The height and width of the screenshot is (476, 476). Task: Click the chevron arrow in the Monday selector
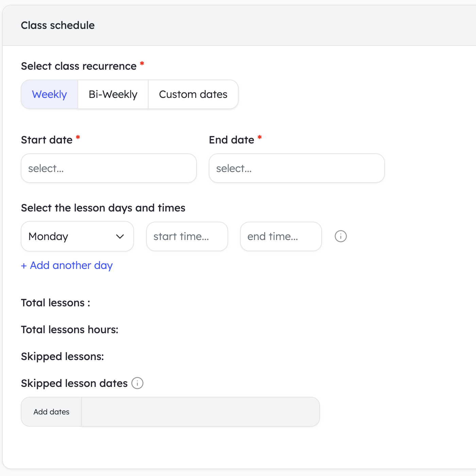tap(120, 236)
